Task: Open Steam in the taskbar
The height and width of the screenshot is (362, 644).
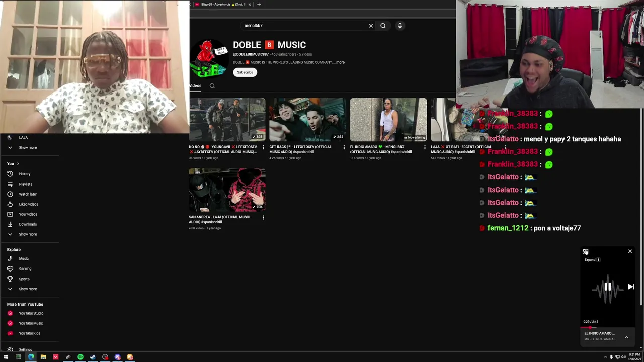Action: (93, 357)
